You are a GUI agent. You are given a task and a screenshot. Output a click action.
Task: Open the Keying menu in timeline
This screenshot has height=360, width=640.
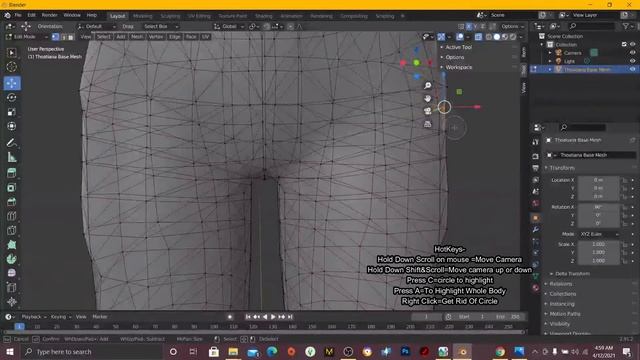(x=60, y=317)
